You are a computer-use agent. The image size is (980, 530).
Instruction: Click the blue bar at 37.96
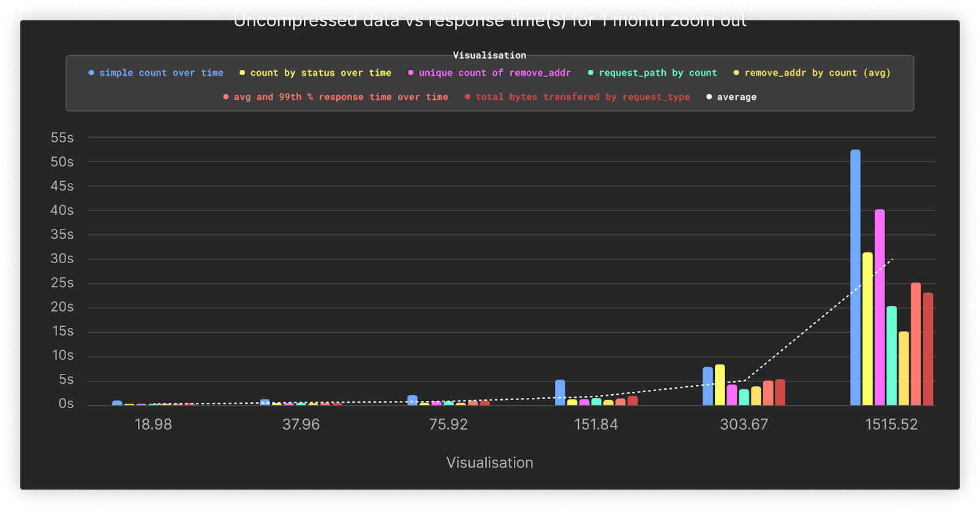pyautogui.click(x=265, y=402)
